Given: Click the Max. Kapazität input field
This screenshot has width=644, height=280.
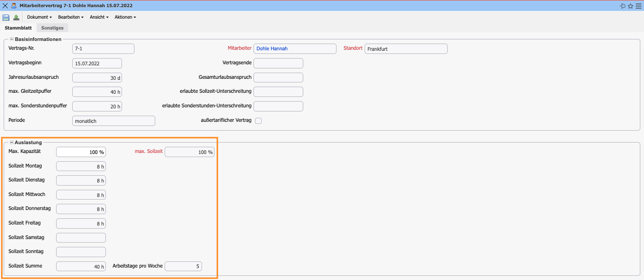Looking at the screenshot, I should coord(81,152).
